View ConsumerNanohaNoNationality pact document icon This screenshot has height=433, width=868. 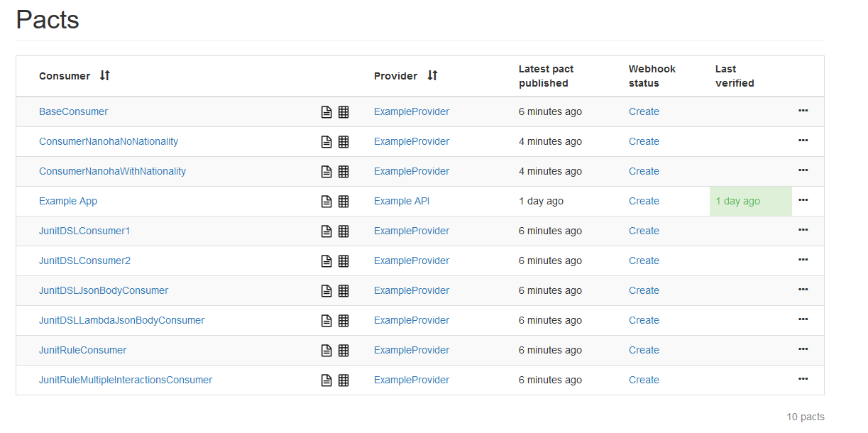[x=326, y=142]
